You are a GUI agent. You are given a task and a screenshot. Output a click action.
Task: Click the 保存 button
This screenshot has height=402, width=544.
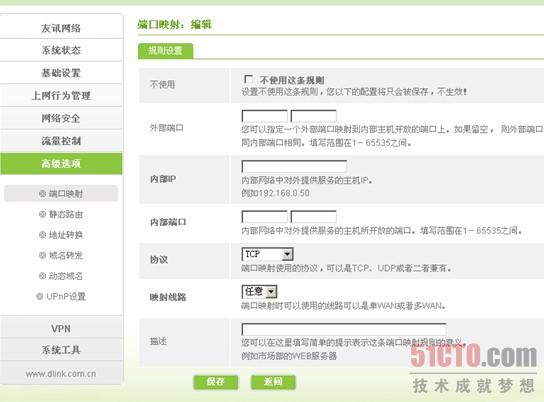coord(215,382)
